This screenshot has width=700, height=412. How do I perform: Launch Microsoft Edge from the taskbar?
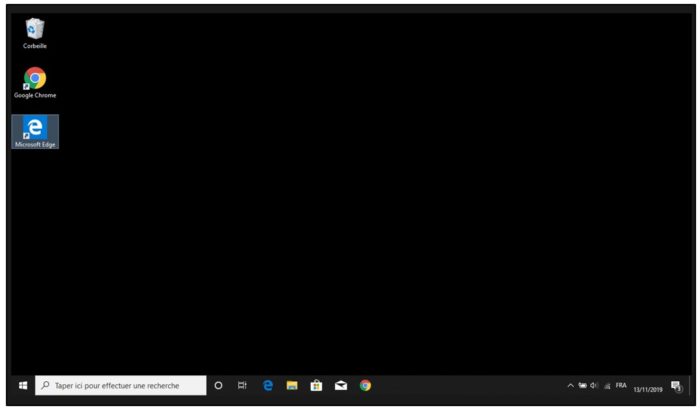[268, 385]
